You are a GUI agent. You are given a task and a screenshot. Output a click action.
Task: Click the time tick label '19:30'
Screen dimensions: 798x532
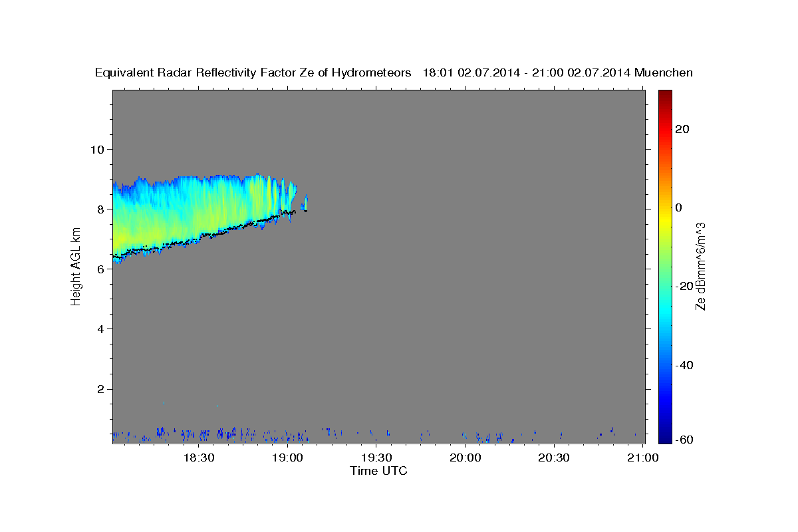[377, 458]
